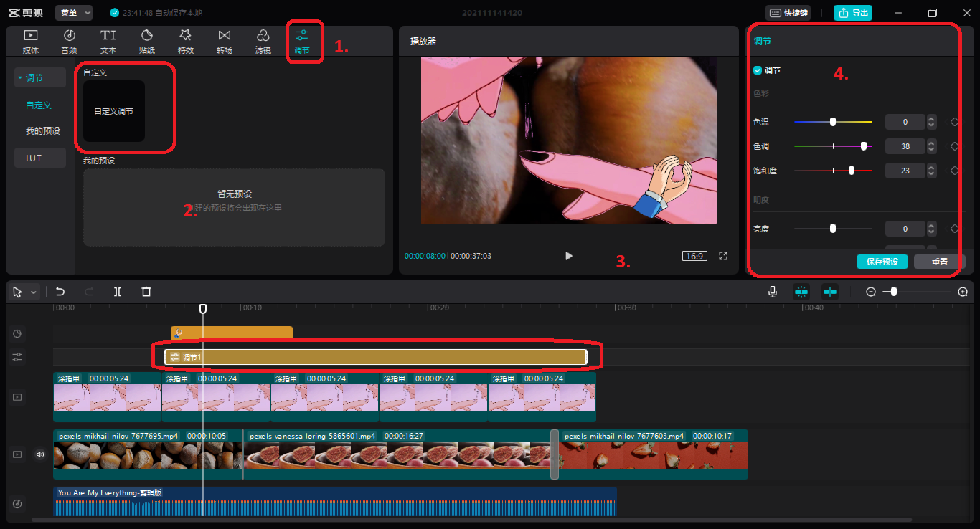Select the You Are My Everything audio clip

tap(335, 501)
